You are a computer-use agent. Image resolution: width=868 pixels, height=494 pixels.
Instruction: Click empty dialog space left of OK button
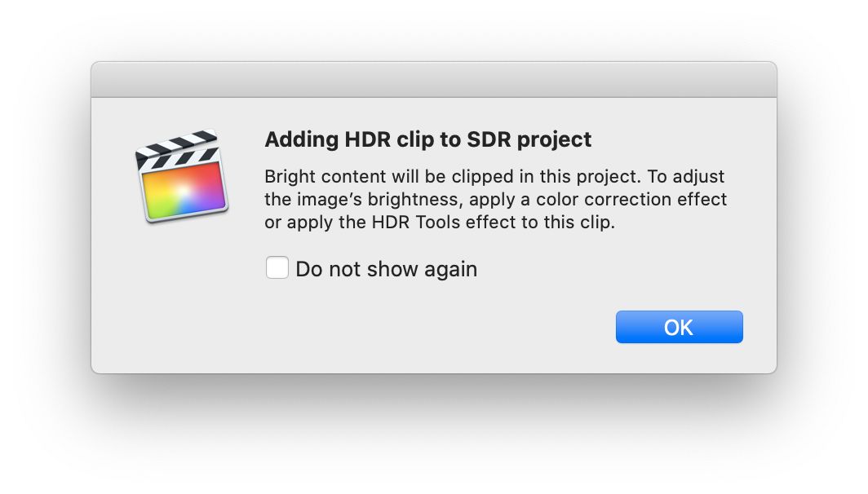443,327
